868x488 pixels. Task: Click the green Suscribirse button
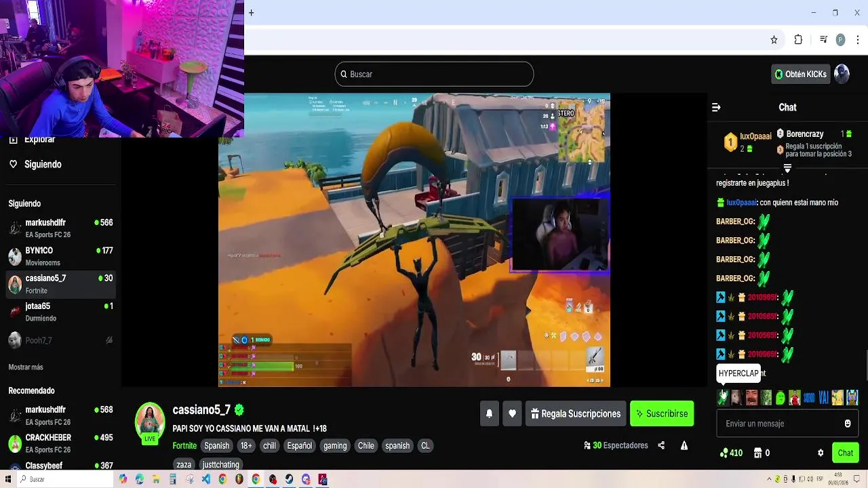point(662,413)
